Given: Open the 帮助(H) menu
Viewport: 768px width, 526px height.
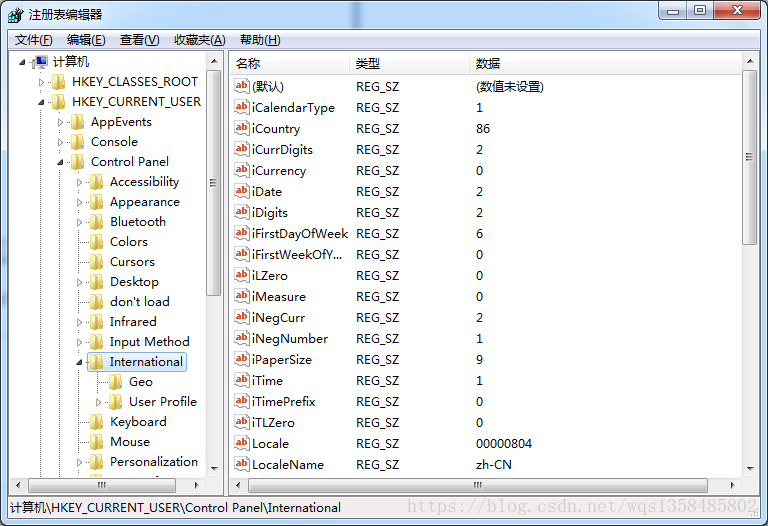Looking at the screenshot, I should [x=260, y=40].
